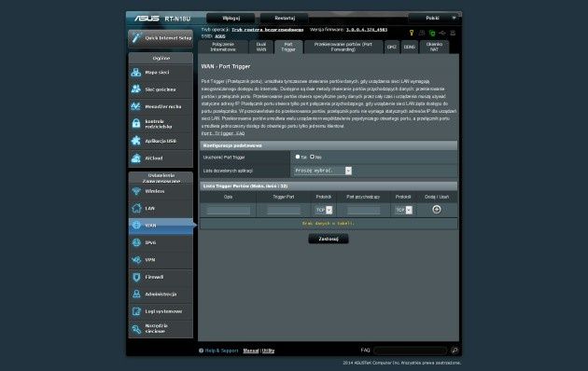The height and width of the screenshot is (371, 588).
Task: Switch to Dual WAN tab
Action: 261,48
